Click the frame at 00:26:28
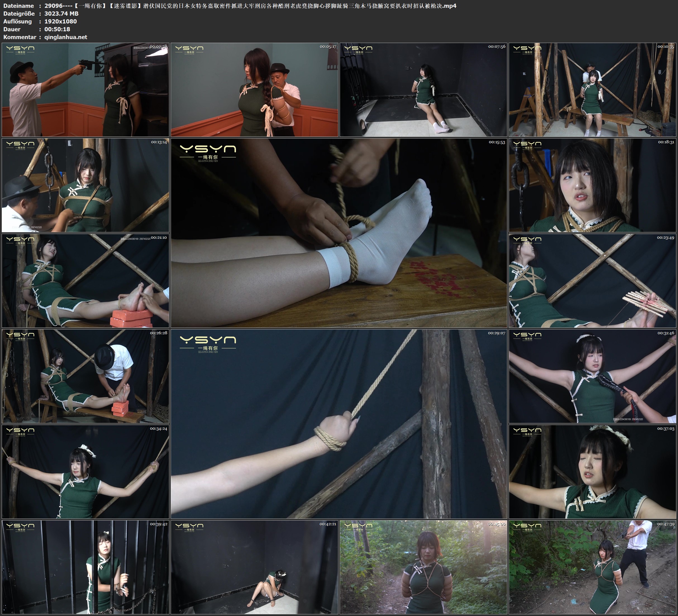The height and width of the screenshot is (616, 678). tap(85, 376)
